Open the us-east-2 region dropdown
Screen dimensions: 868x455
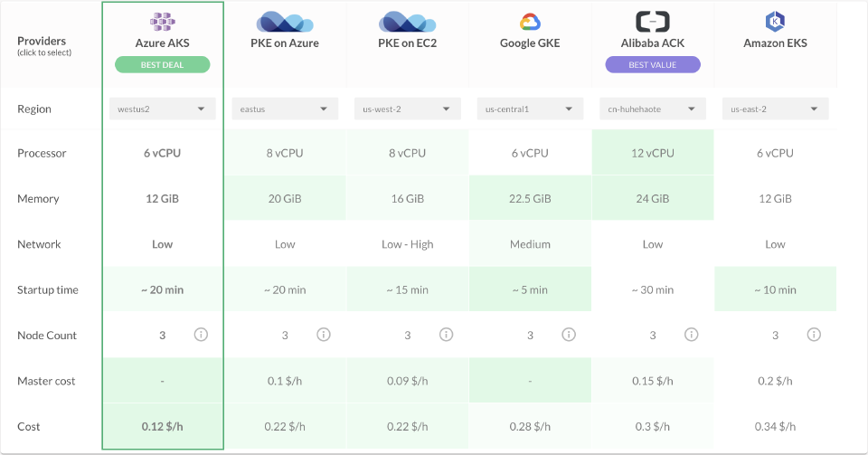(775, 109)
